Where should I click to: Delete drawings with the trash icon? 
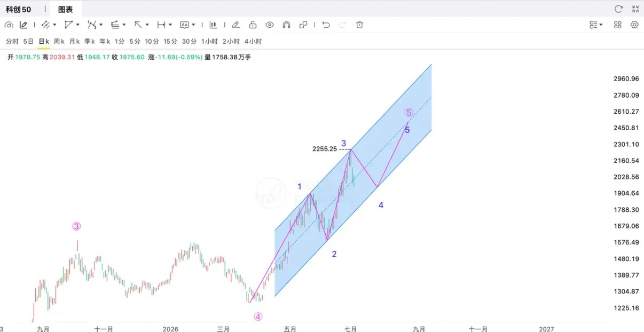pyautogui.click(x=359, y=25)
